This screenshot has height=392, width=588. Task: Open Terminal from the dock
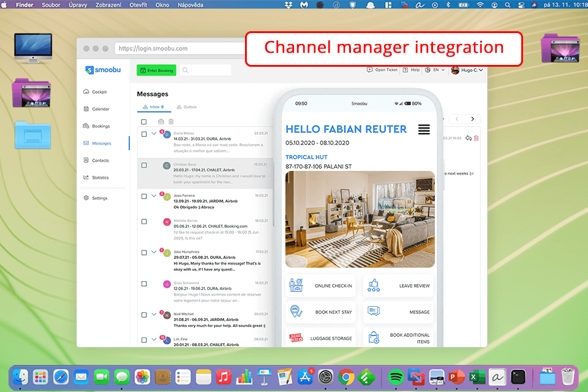[518, 377]
